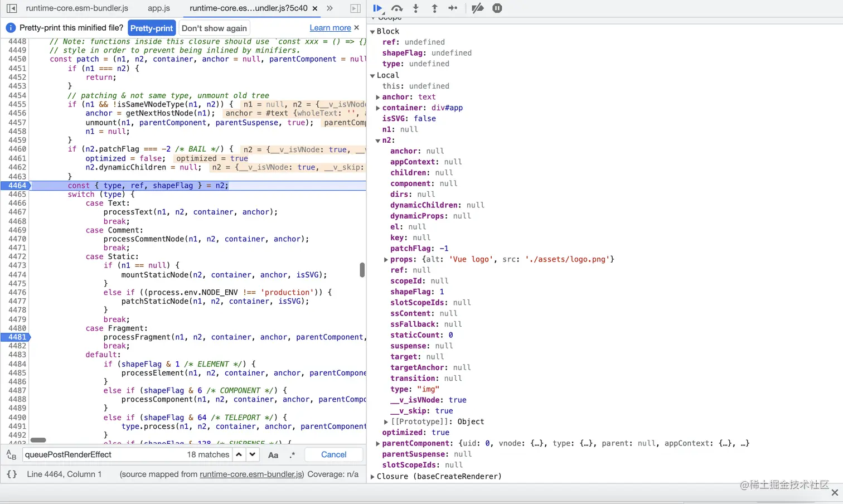Deactivate breakpoints icon
This screenshot has height=504, width=843.
point(478,8)
